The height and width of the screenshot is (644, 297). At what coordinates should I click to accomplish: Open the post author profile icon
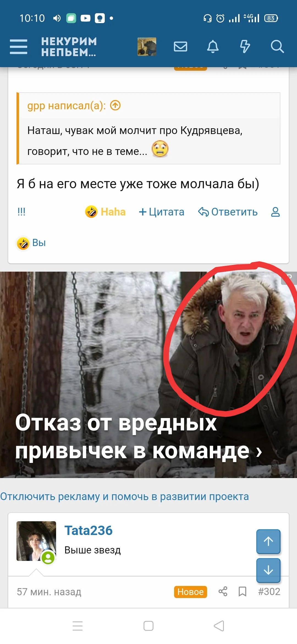click(x=276, y=212)
